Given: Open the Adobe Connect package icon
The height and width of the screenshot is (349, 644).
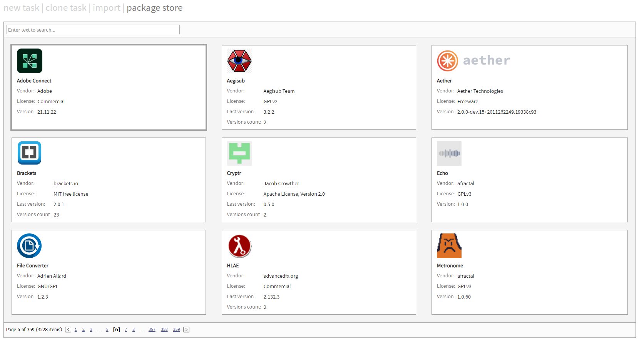Looking at the screenshot, I should point(30,60).
